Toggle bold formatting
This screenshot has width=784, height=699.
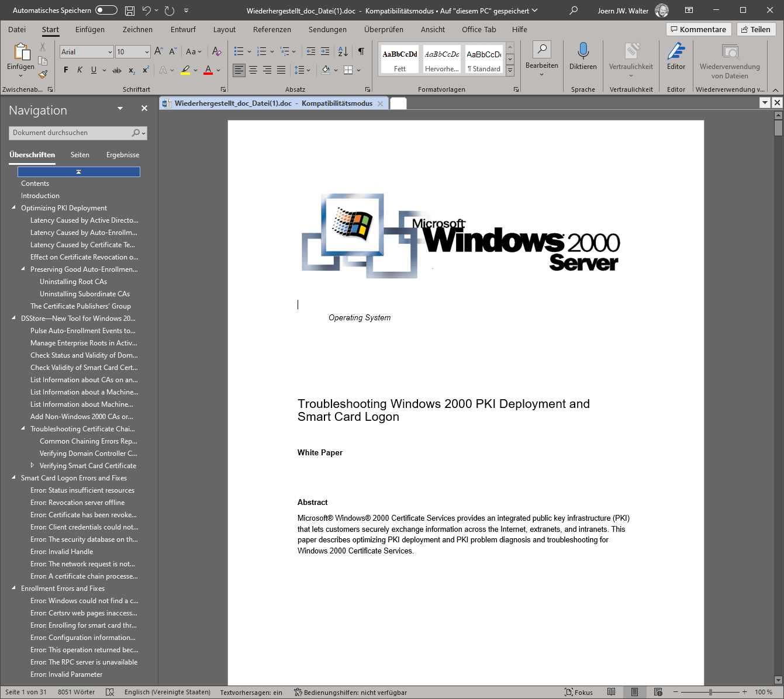(x=66, y=70)
